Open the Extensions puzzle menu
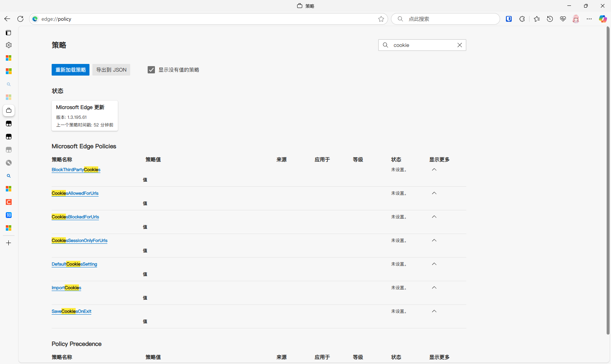 [522, 19]
